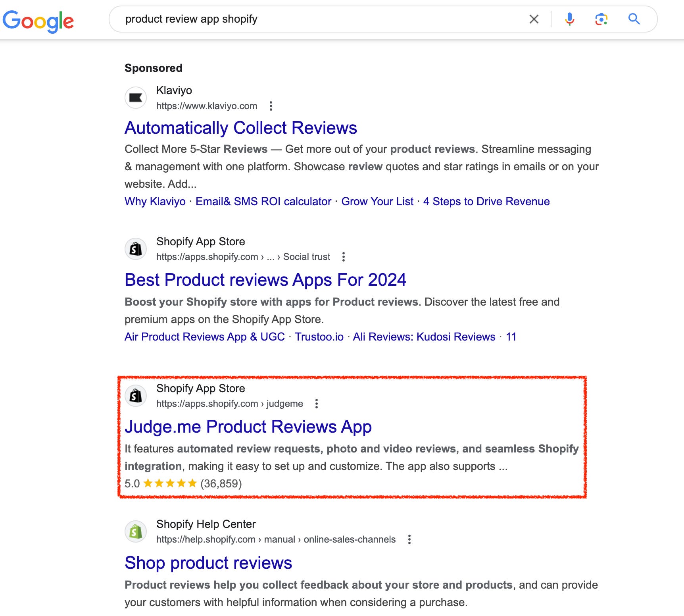Click the 'Shopify Help Center' site name
The image size is (684, 616).
point(206,524)
